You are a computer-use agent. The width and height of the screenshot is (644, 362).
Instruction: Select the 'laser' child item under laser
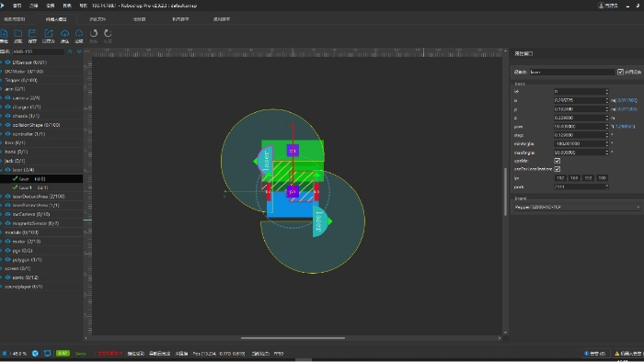tap(41, 179)
